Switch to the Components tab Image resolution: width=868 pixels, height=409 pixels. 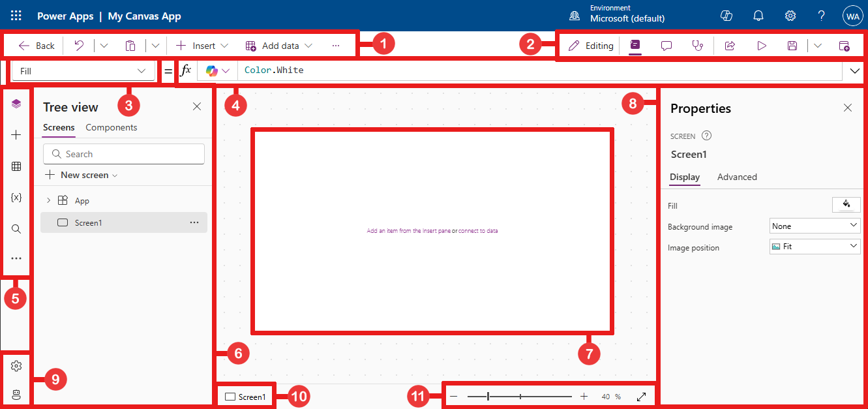point(112,128)
